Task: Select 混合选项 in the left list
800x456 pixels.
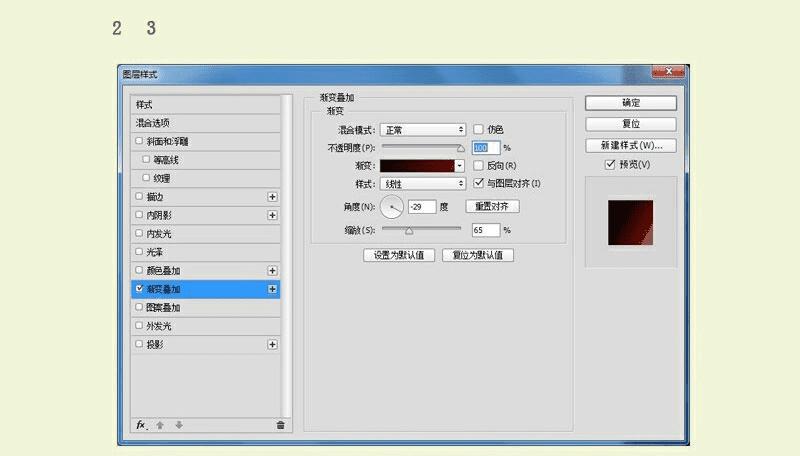Action: [x=205, y=123]
